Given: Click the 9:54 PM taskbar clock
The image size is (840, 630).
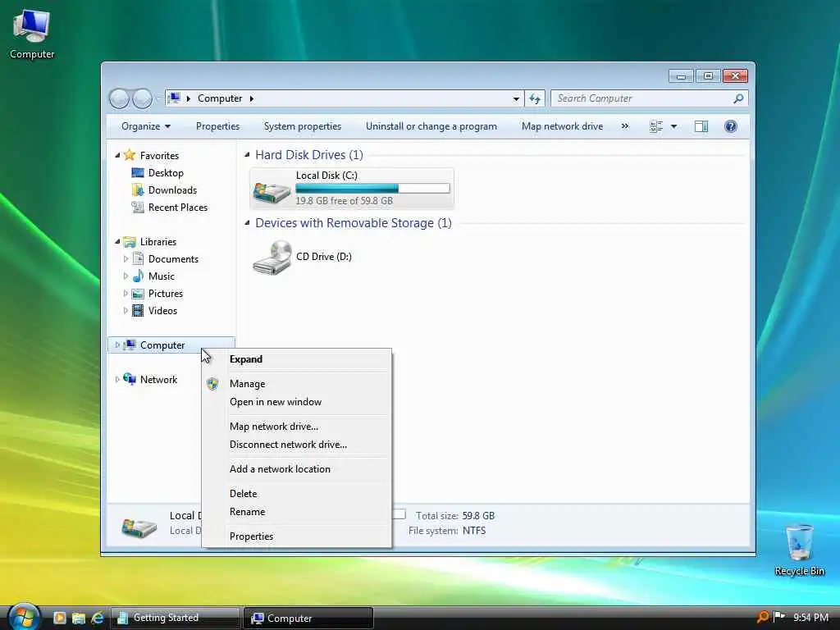Looking at the screenshot, I should click(810, 618).
